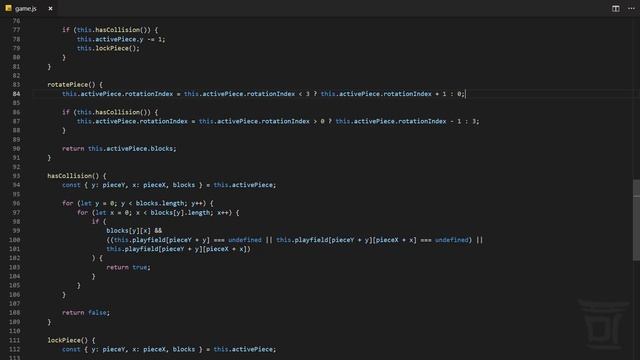Click the 'if (this.hasCollision())' on line 77
640x360 pixels.
point(110,30)
